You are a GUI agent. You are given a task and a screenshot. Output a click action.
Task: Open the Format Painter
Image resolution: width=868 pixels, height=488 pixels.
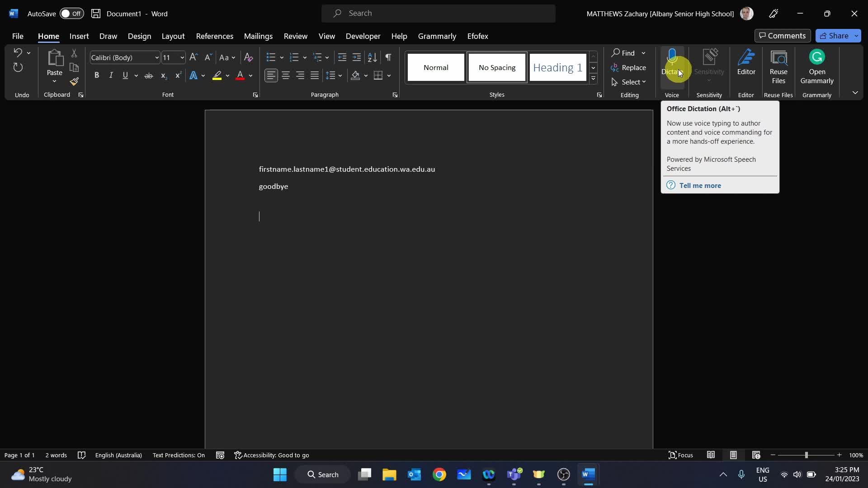[x=74, y=82]
